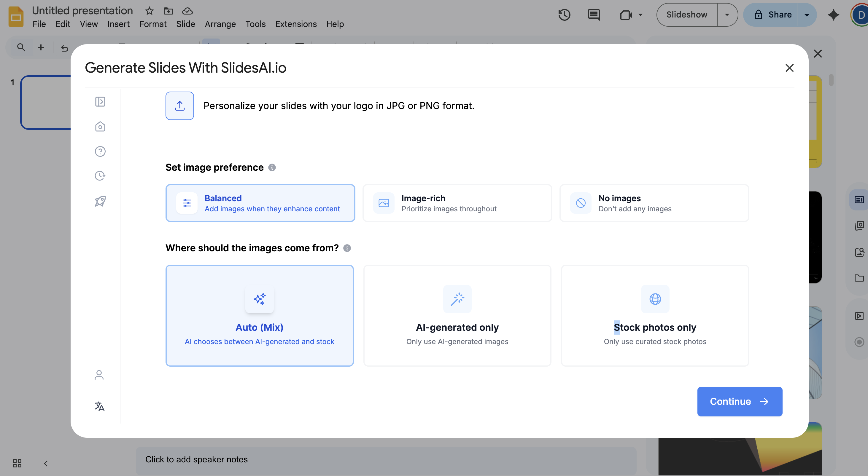Start a Meet video call
The image size is (868, 476).
[x=626, y=15]
